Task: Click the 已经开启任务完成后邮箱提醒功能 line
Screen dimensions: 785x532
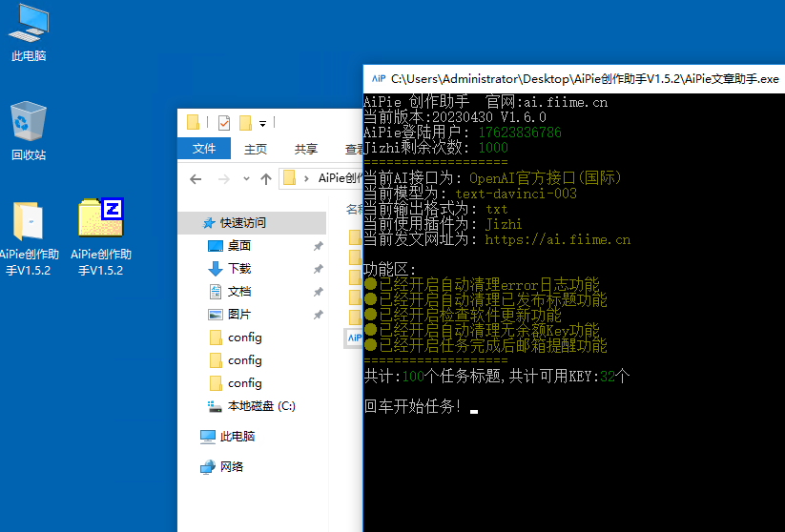Action: pyautogui.click(x=485, y=345)
